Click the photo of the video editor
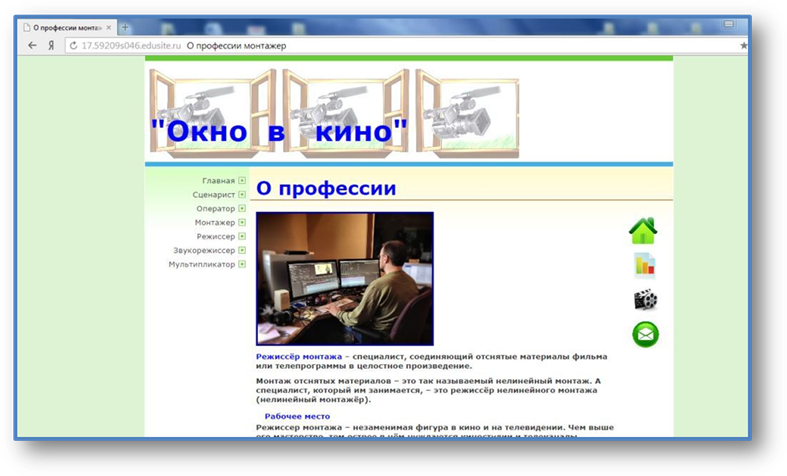787x476 pixels. coord(345,279)
